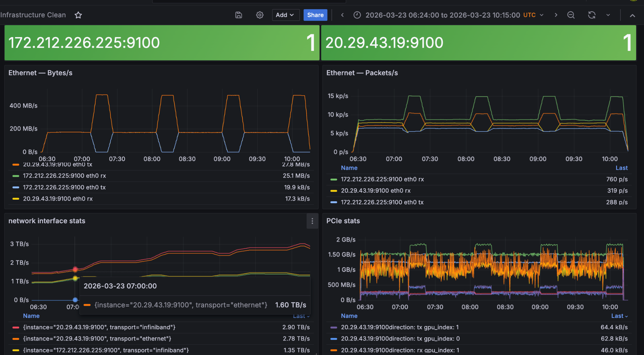
Task: Toggle the 172.212.226.225:9100 eth0 rx series in Bytes/s legend
Action: (x=64, y=176)
